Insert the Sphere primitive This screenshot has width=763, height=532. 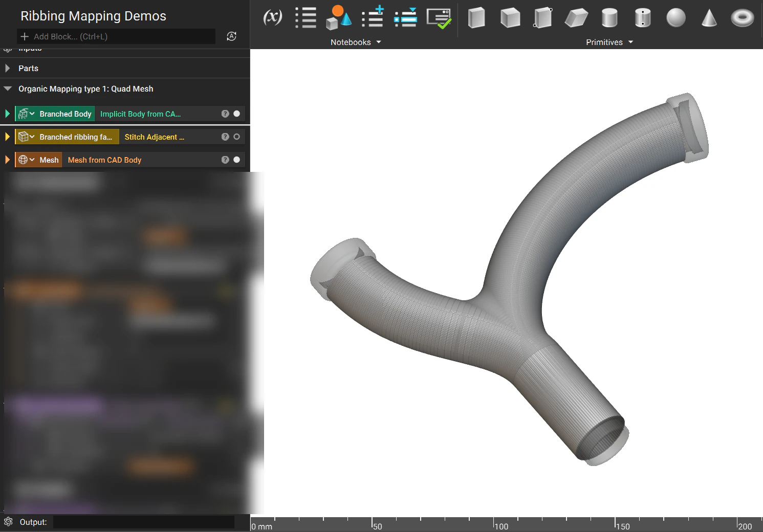click(x=676, y=18)
